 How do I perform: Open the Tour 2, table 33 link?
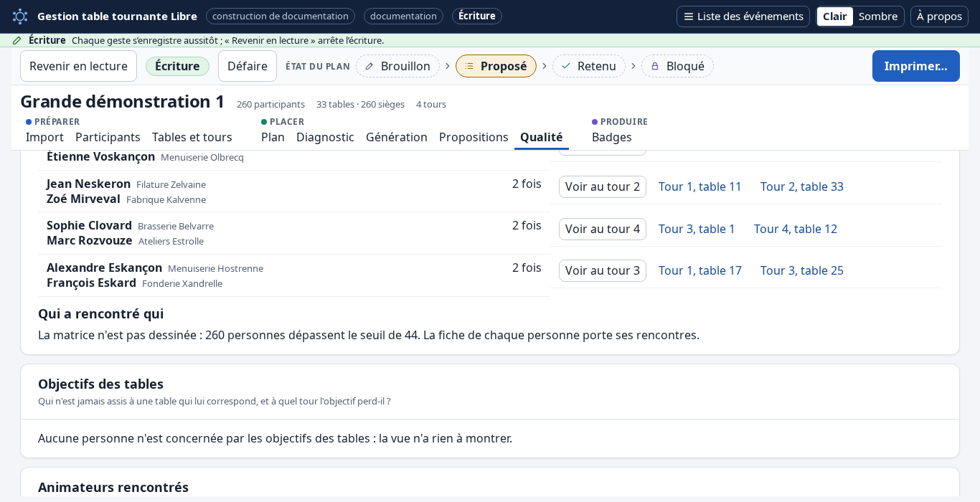[x=802, y=186]
